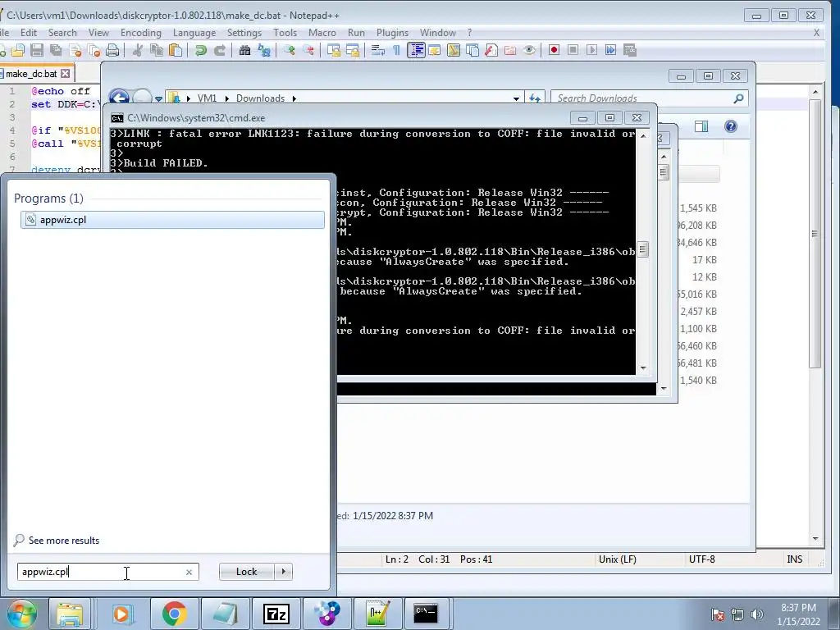Toggle the highlighted Indent Guide icon
Image resolution: width=840 pixels, height=630 pixels.
point(416,50)
